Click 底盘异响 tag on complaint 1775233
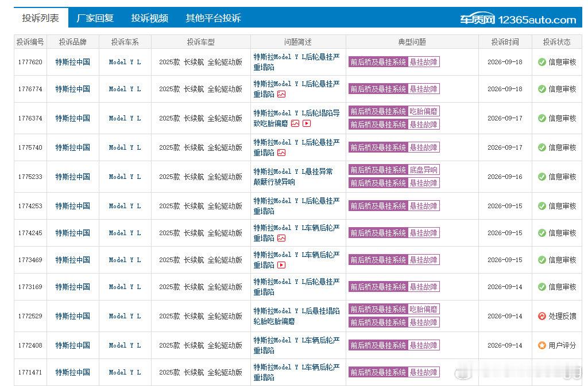This screenshot has width=588, height=386. (423, 170)
